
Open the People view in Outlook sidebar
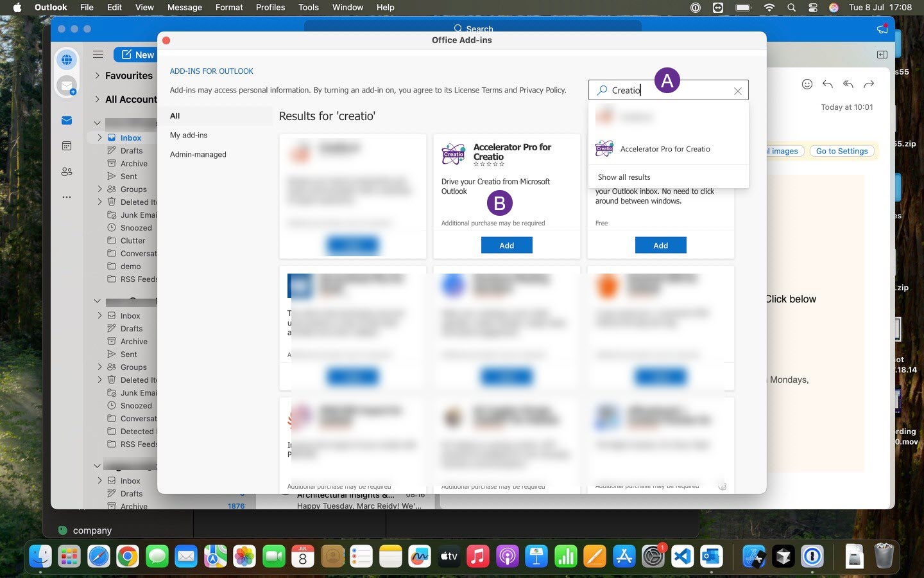point(67,171)
